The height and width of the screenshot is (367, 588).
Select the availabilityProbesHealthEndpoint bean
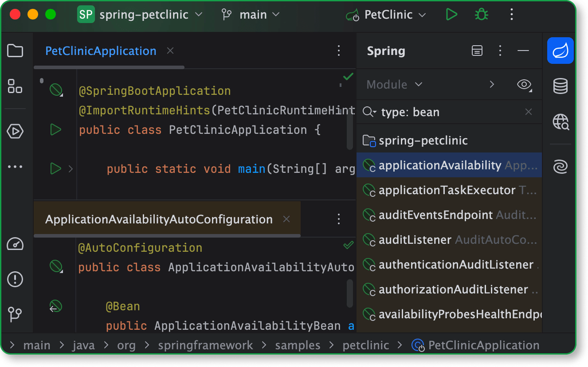[x=449, y=314]
